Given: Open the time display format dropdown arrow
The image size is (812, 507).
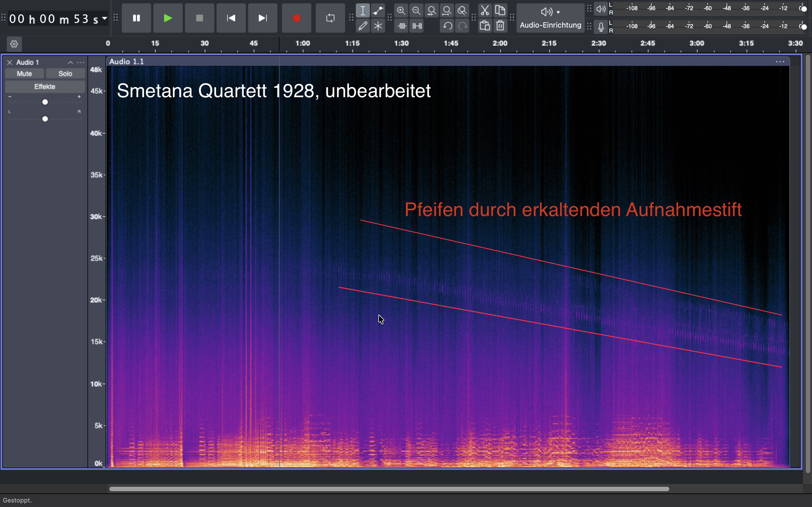Looking at the screenshot, I should coord(105,18).
